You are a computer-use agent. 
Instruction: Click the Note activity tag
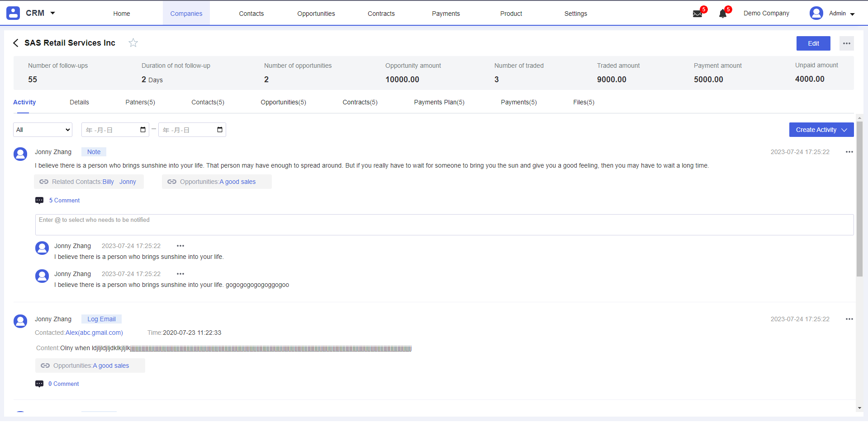tap(94, 152)
